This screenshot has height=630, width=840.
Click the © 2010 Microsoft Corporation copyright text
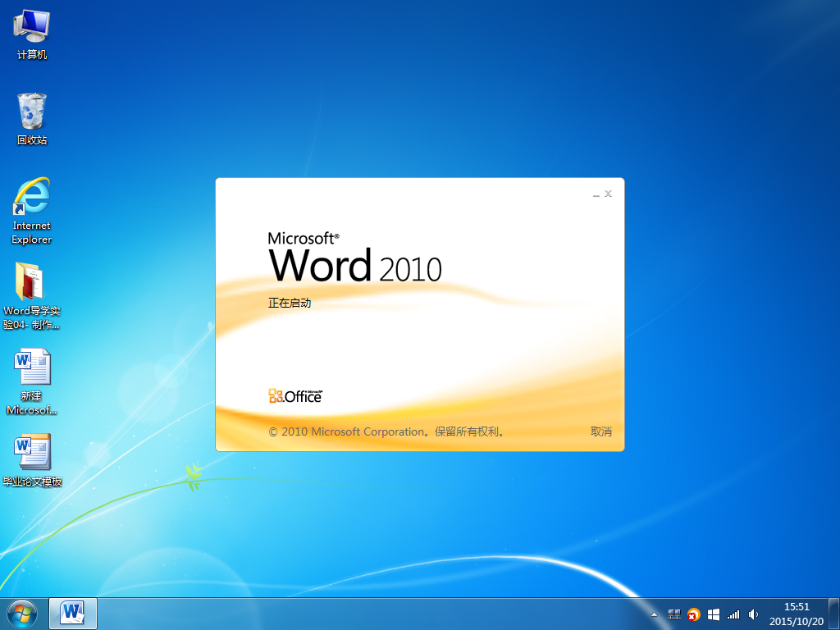tap(386, 431)
